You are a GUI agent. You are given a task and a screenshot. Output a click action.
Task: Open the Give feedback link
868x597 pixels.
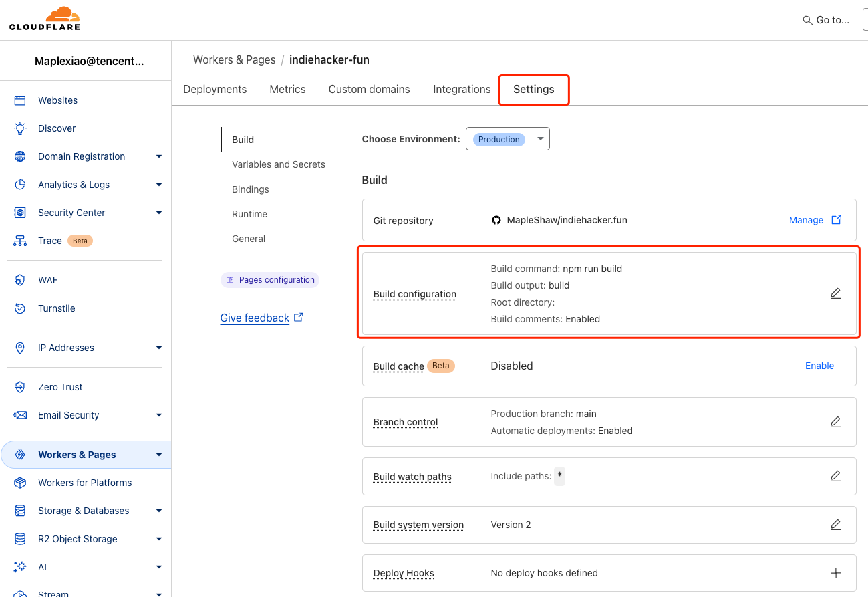coord(255,318)
